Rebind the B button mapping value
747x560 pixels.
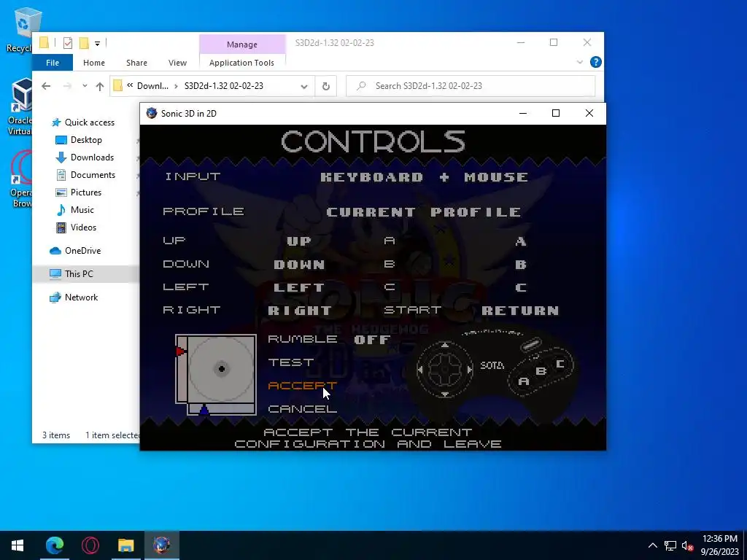pyautogui.click(x=521, y=264)
